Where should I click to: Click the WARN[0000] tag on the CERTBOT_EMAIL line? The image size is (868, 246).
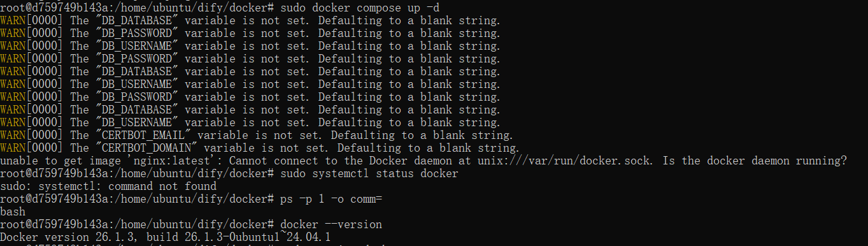[x=32, y=135]
